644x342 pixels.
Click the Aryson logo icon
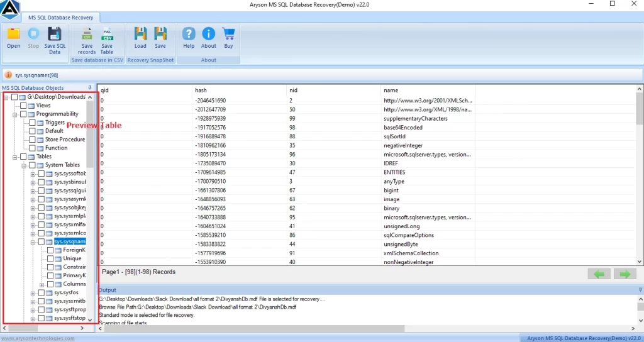(10, 10)
